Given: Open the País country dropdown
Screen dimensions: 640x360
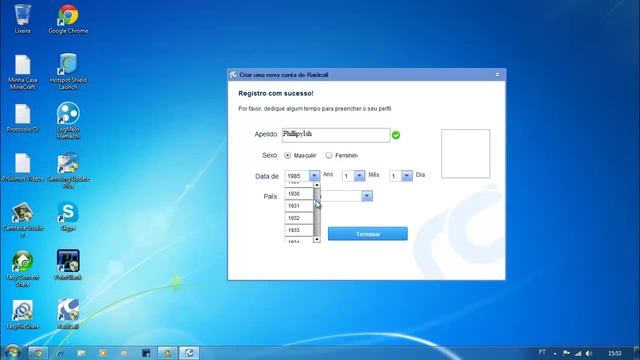Looking at the screenshot, I should (367, 196).
